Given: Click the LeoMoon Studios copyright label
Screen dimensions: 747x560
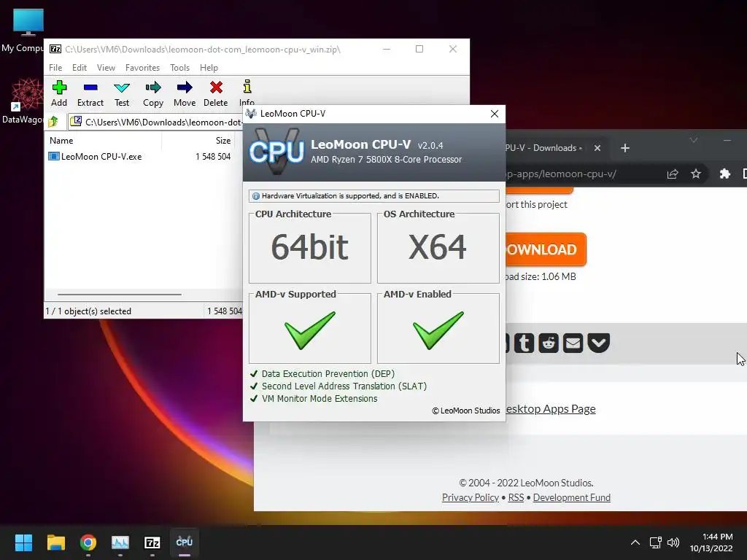Looking at the screenshot, I should click(466, 411).
